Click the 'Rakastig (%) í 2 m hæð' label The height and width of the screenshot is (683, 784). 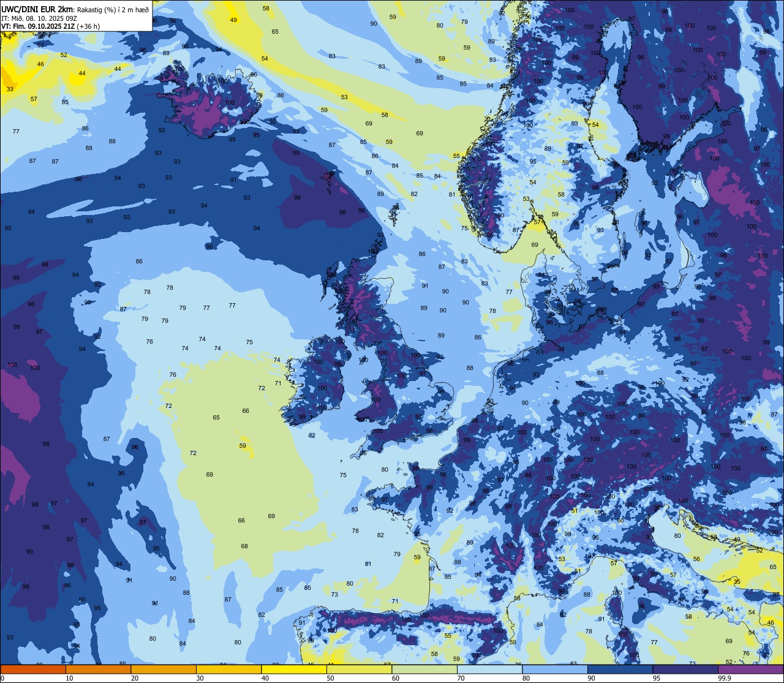click(x=113, y=9)
